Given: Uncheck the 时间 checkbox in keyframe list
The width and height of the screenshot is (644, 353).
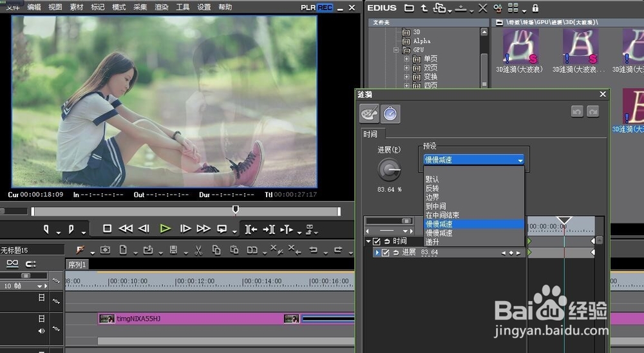Looking at the screenshot, I should point(377,241).
